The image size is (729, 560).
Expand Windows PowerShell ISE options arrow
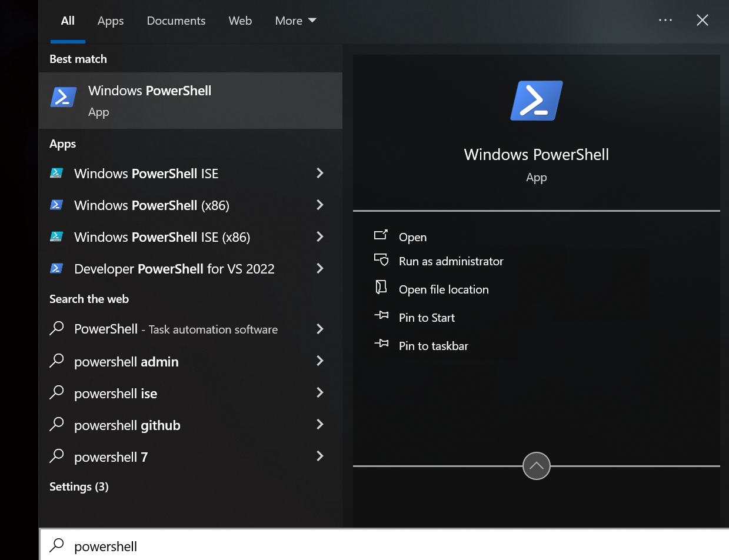click(x=320, y=173)
